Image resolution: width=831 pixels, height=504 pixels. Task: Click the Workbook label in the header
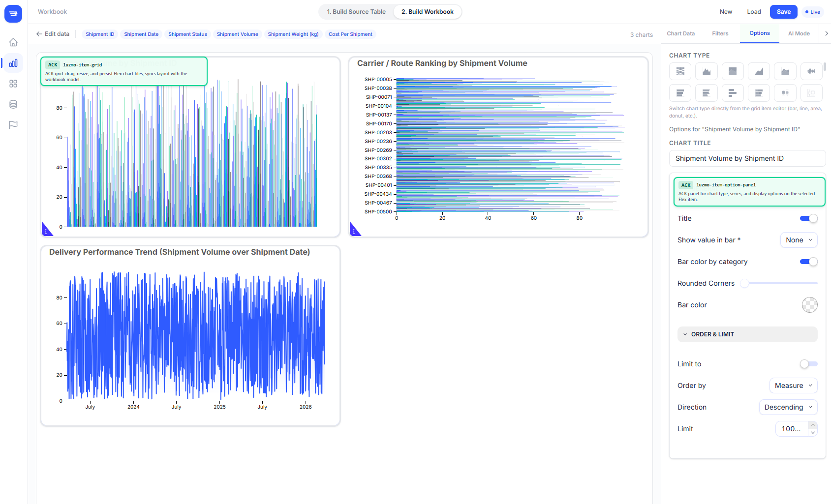(x=52, y=12)
